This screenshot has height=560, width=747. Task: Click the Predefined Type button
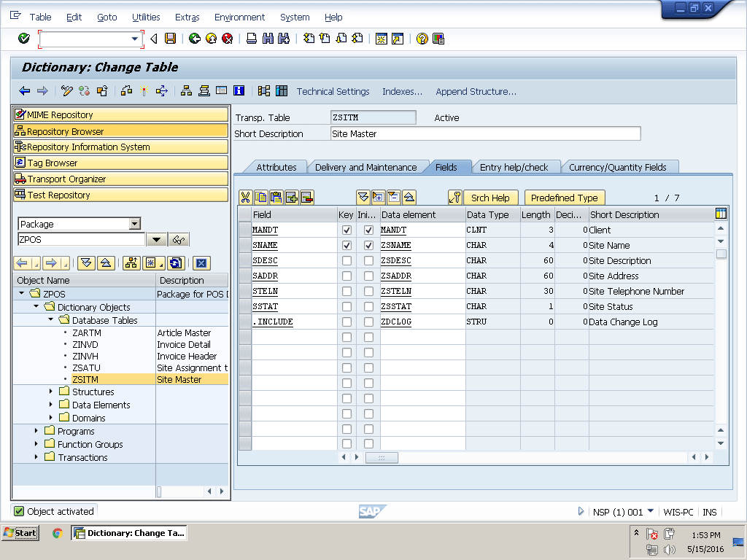[x=564, y=198]
